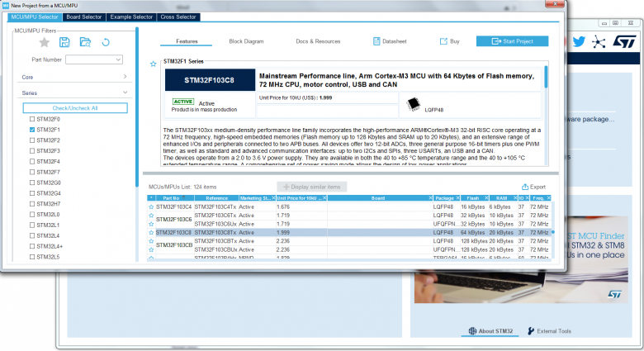Screen dimensions: 644x351
Task: Star the STM32F103C8Tx row
Action: (x=151, y=233)
